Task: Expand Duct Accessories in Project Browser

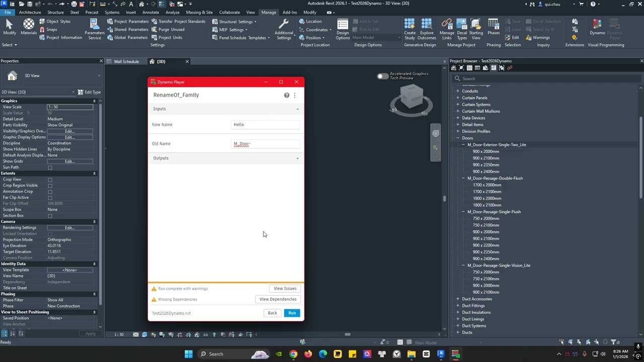Action: (x=458, y=299)
